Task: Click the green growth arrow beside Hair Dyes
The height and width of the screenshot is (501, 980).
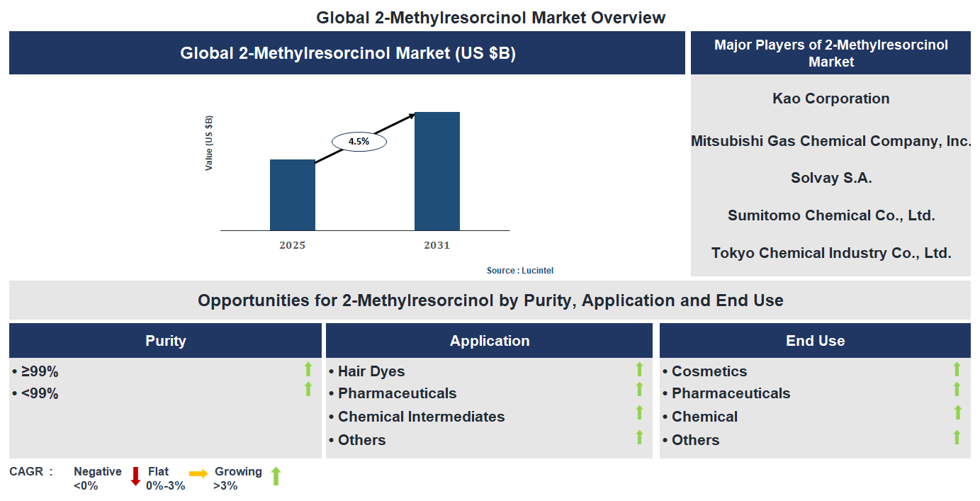Action: pos(640,371)
